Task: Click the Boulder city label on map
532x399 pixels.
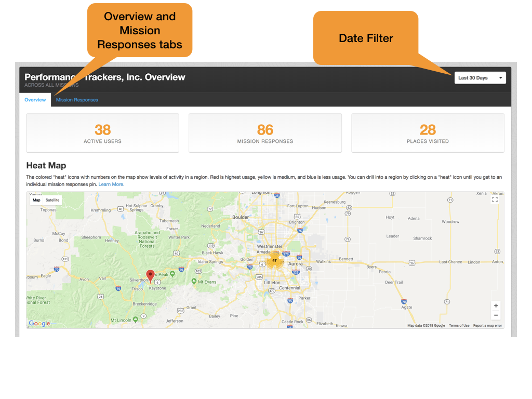Action: pyautogui.click(x=241, y=217)
